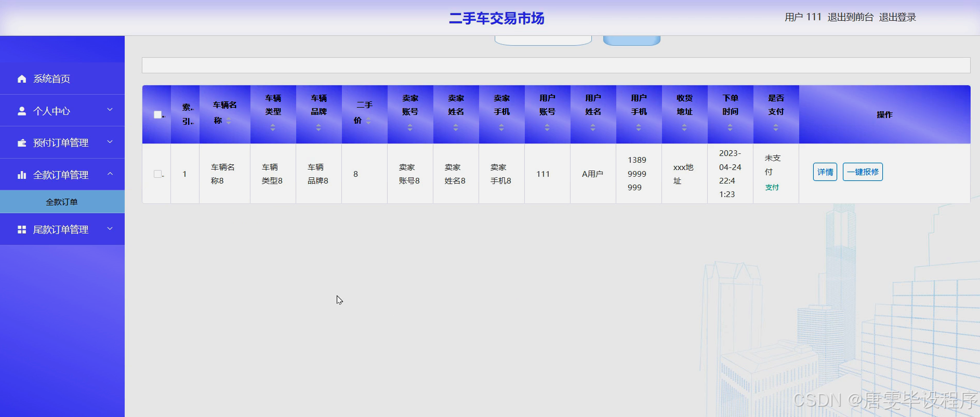
Task: Sort table by 用户姓名 column arrows
Action: click(x=593, y=127)
